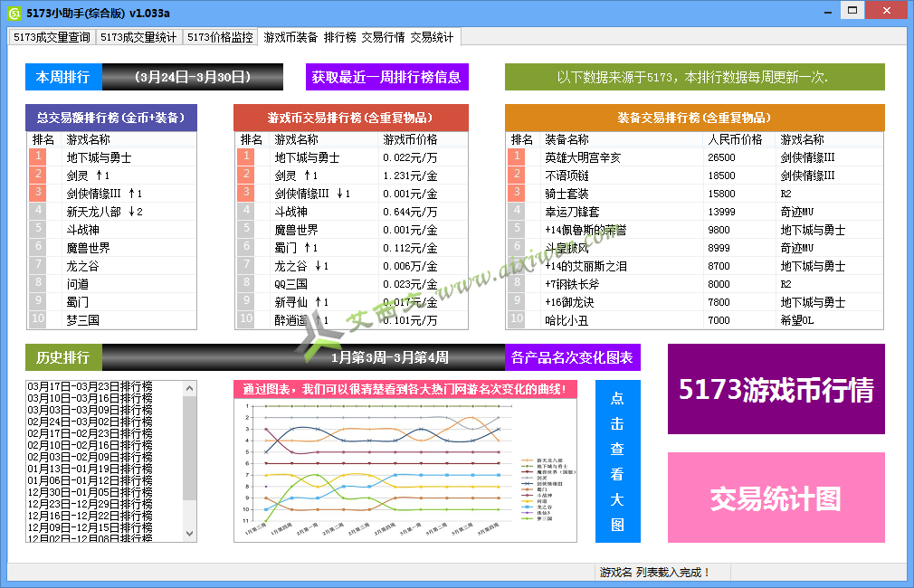Viewport: 914px width, 588px height.
Task: Select the 游戏币装备 排行榜 交易行情 交易统计 tab
Action: click(358, 37)
